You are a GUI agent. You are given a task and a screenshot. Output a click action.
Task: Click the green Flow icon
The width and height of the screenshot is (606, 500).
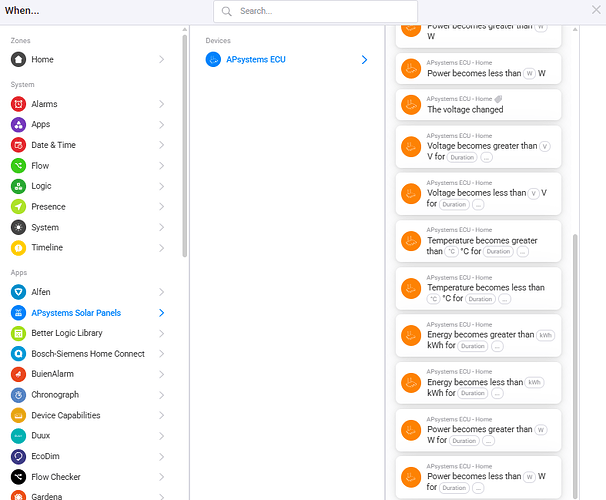tap(18, 166)
